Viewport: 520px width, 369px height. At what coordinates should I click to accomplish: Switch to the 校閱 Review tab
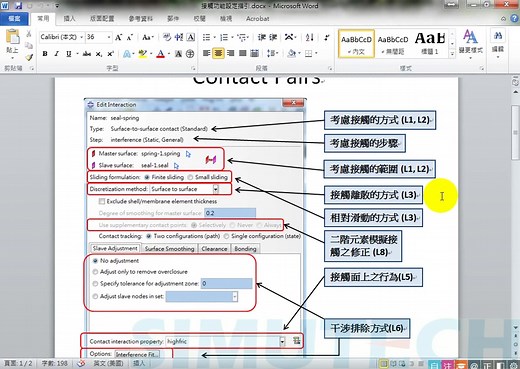(x=199, y=19)
